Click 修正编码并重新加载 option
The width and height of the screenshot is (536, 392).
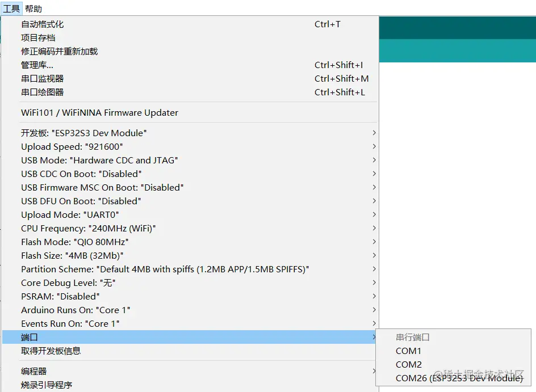190,52
